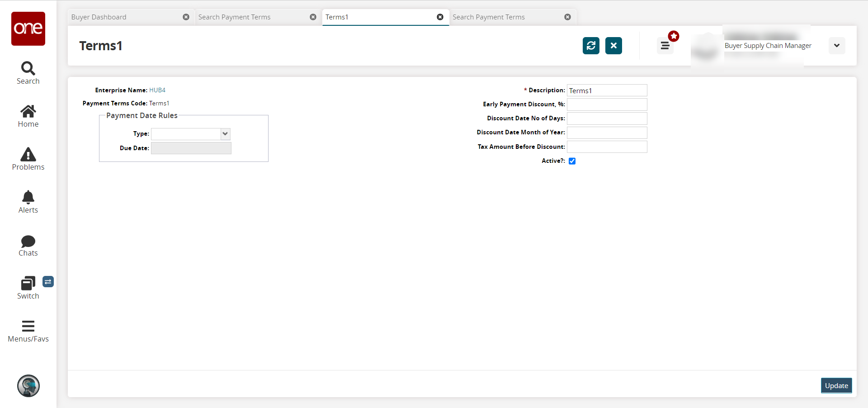This screenshot has height=408, width=868.
Task: Close the Buyer Dashboard tab
Action: [x=186, y=17]
